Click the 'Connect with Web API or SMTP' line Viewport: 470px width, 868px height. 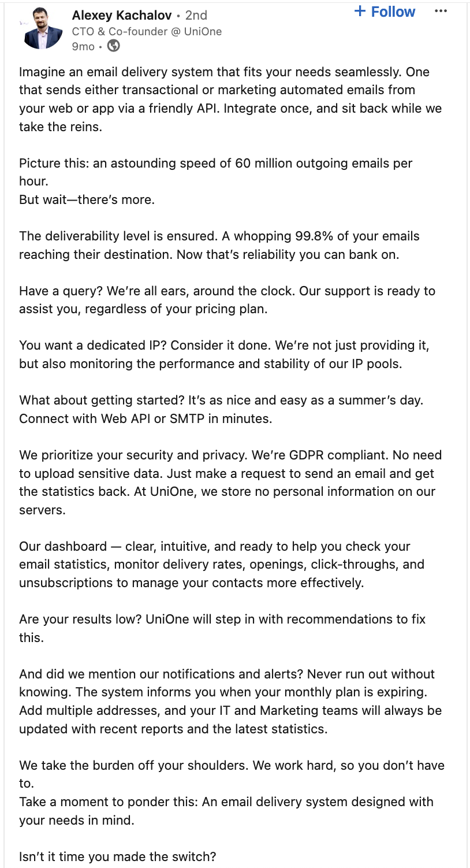pyautogui.click(x=146, y=418)
